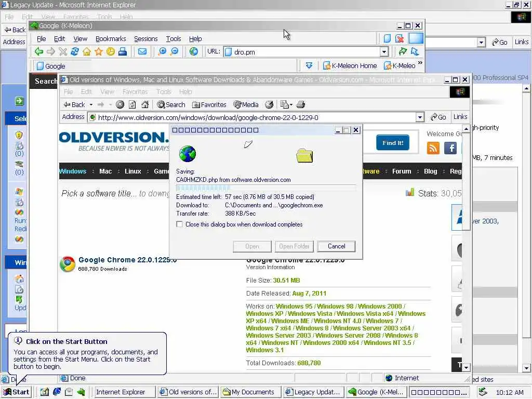Image resolution: width=532 pixels, height=399 pixels.
Task: Click Search button in Oldversion IE toolbar
Action: (x=171, y=104)
